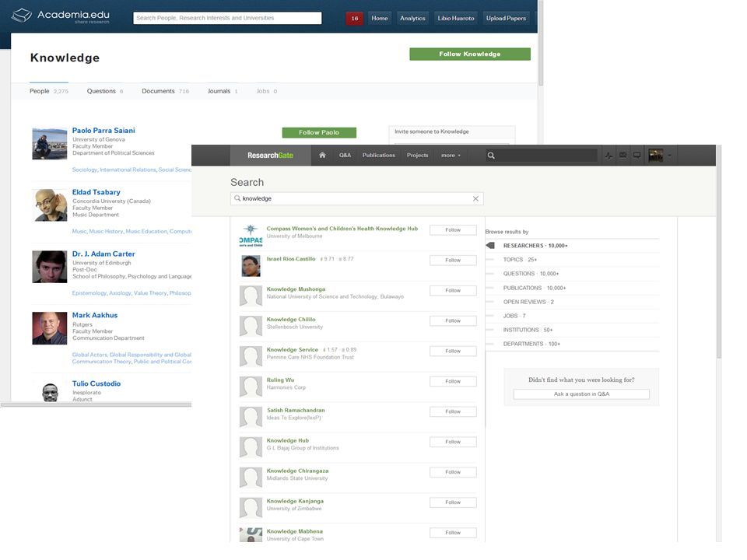Open Academia Analytics page
Screen dimensions: 747x560
(412, 18)
